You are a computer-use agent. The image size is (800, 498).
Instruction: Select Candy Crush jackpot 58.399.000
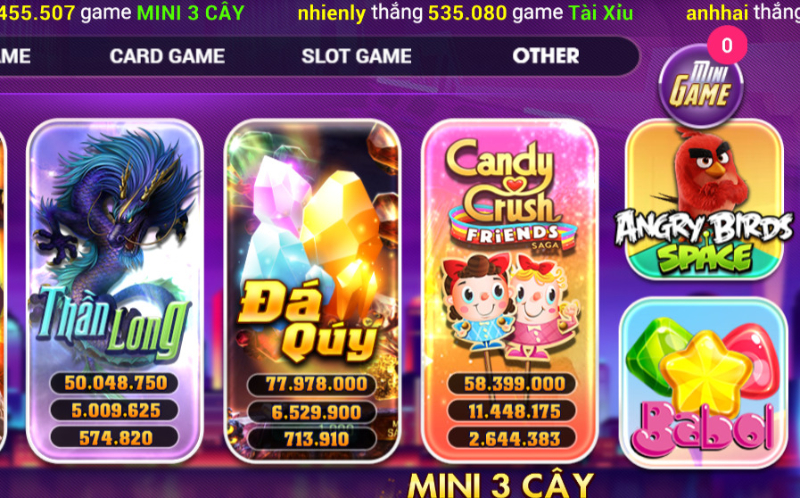[x=512, y=384]
